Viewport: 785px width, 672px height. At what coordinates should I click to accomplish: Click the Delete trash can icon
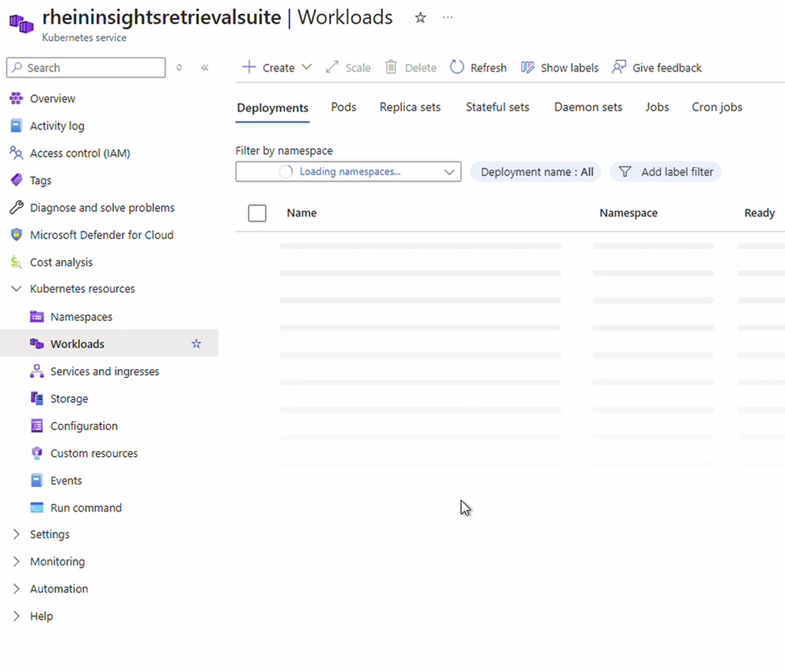[x=391, y=67]
